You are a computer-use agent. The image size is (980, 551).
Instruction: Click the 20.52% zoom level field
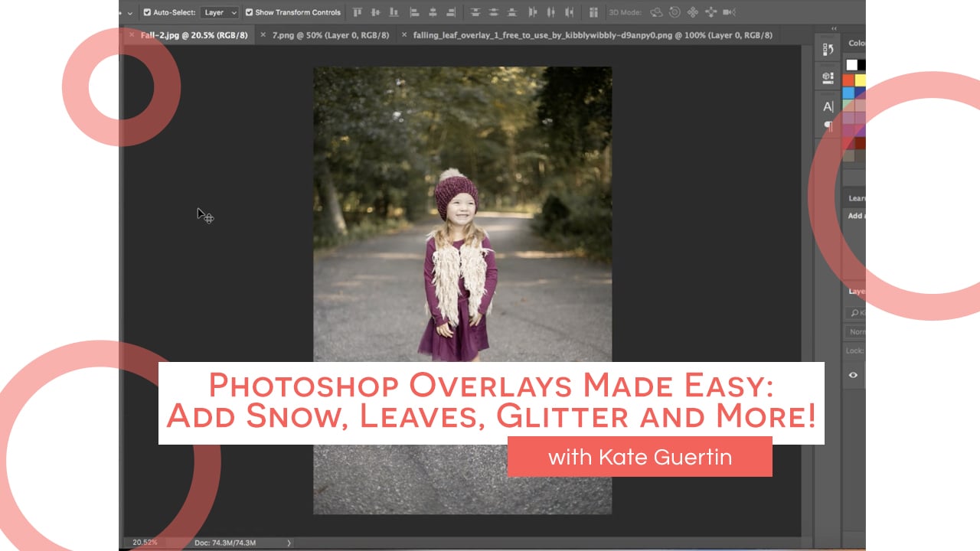[145, 543]
